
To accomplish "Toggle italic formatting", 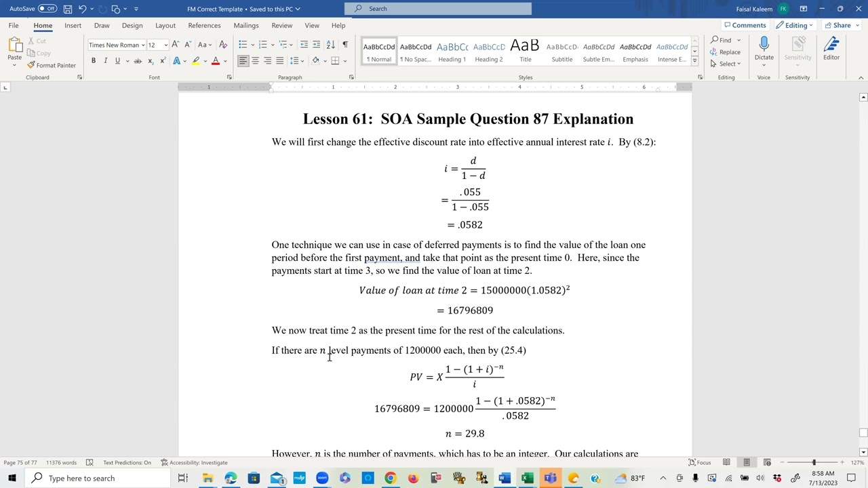I will click(105, 61).
